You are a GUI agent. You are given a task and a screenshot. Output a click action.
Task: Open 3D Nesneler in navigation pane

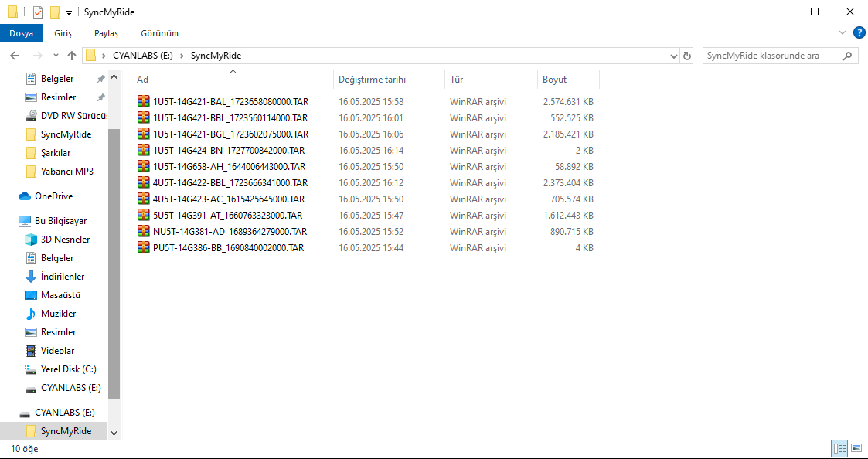[x=66, y=240]
